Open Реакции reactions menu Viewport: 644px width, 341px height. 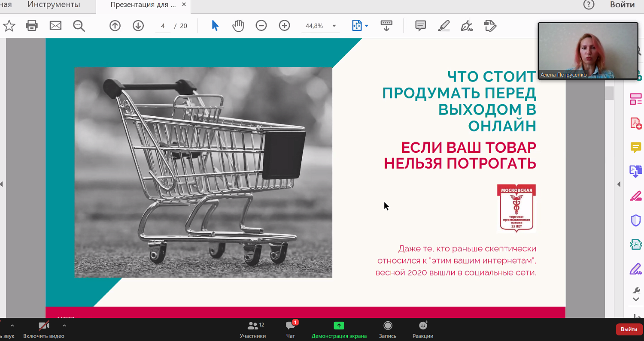click(423, 329)
